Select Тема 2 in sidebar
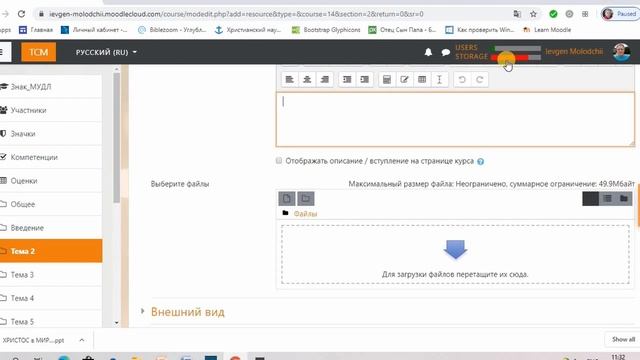 coord(50,251)
